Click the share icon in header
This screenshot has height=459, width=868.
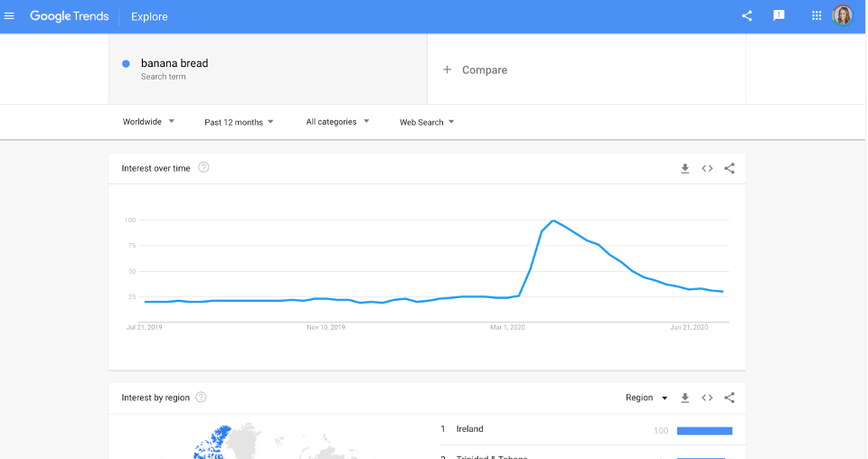747,15
